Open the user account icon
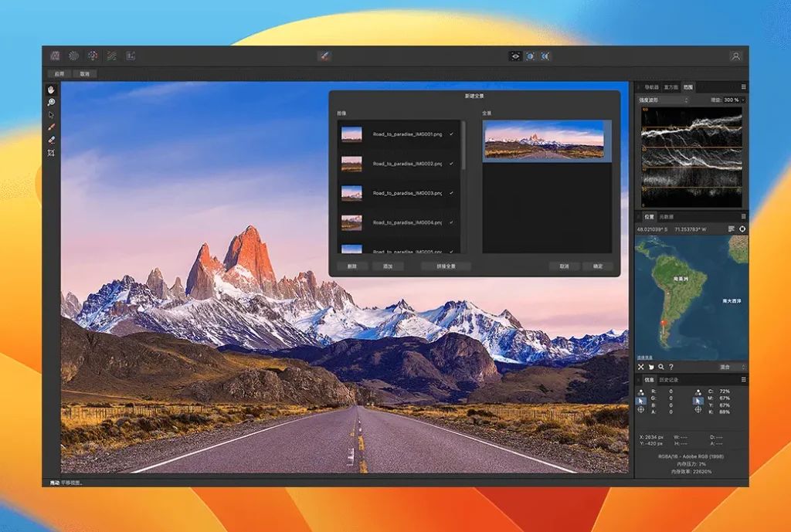Screen dimensions: 791x532 [x=735, y=56]
